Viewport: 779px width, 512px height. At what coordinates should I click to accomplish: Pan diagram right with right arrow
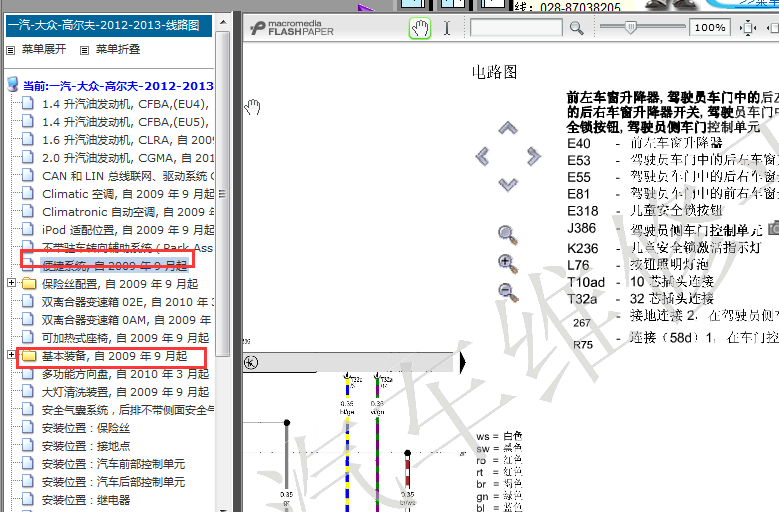coord(534,156)
